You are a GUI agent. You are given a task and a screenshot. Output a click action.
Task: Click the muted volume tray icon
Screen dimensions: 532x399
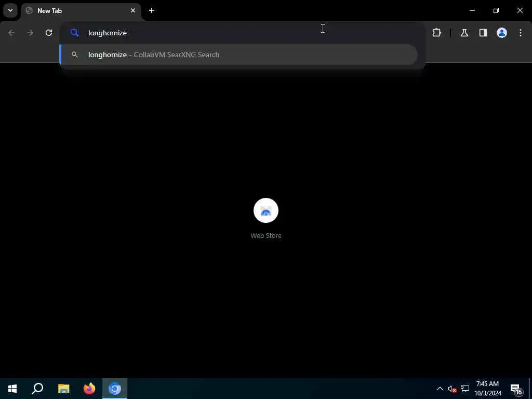pyautogui.click(x=452, y=389)
